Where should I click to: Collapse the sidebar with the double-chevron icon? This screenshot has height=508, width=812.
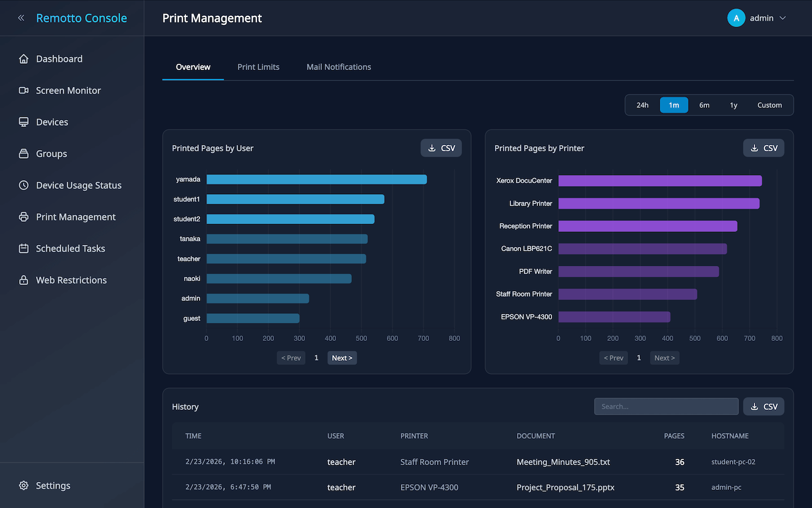[x=21, y=18]
